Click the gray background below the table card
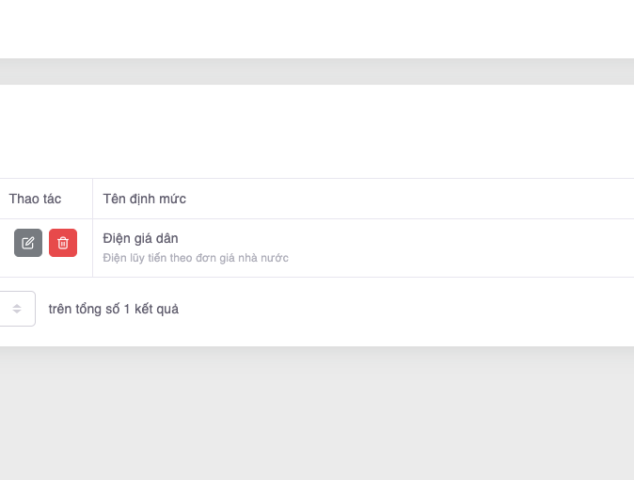 coord(317,412)
